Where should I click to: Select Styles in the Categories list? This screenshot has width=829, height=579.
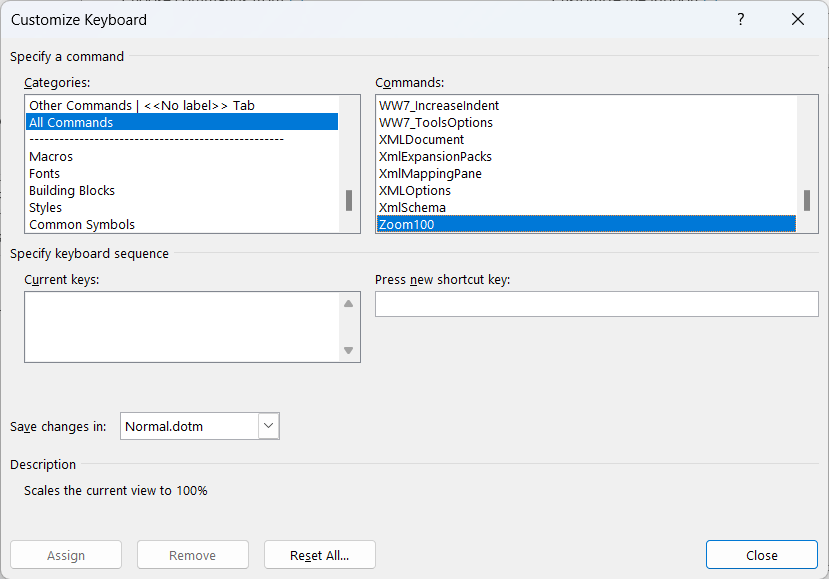45,207
